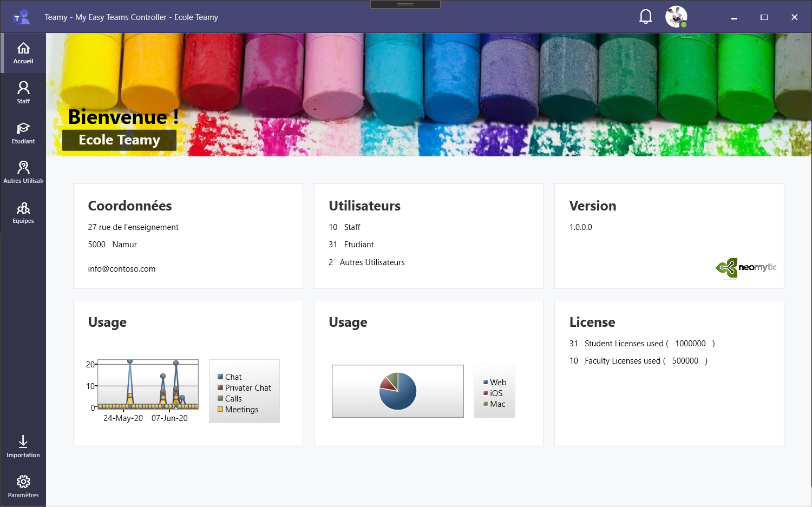Open the Importation page
The width and height of the screenshot is (812, 507).
pyautogui.click(x=23, y=446)
